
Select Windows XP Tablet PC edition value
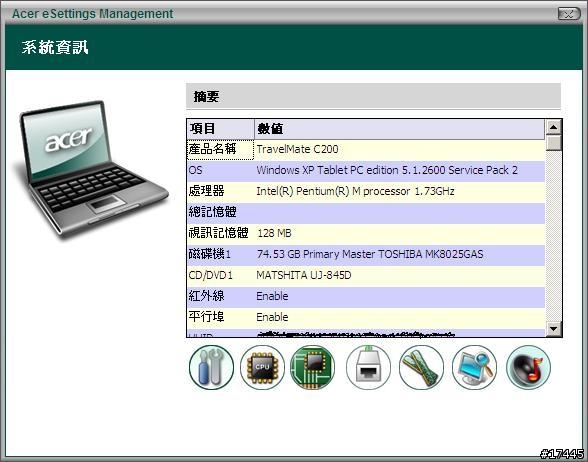[x=387, y=170]
